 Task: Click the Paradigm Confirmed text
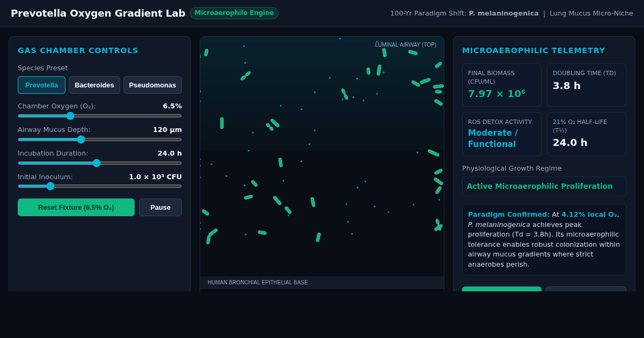(509, 215)
